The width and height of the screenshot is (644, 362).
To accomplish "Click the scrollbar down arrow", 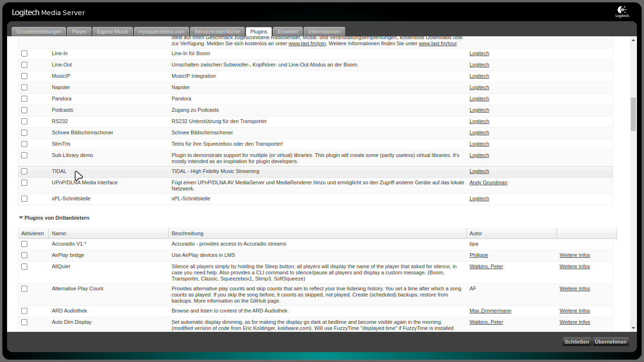I will 633,328.
